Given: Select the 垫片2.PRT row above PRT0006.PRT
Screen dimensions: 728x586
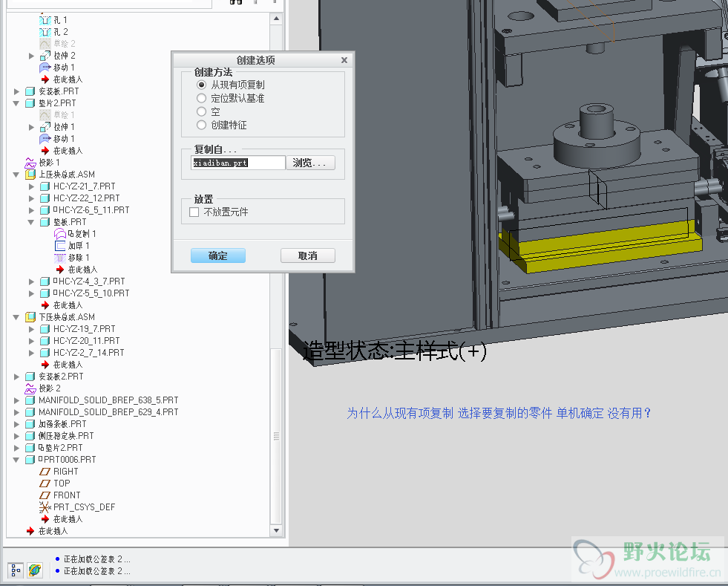Looking at the screenshot, I should click(x=60, y=448).
